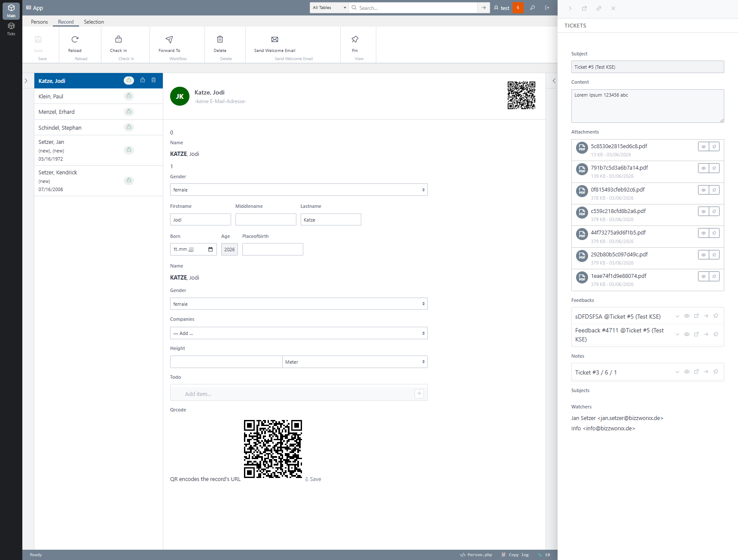Viewport: 738px width, 560px height.
Task: Click the orange notification badge showing 5
Action: (518, 8)
